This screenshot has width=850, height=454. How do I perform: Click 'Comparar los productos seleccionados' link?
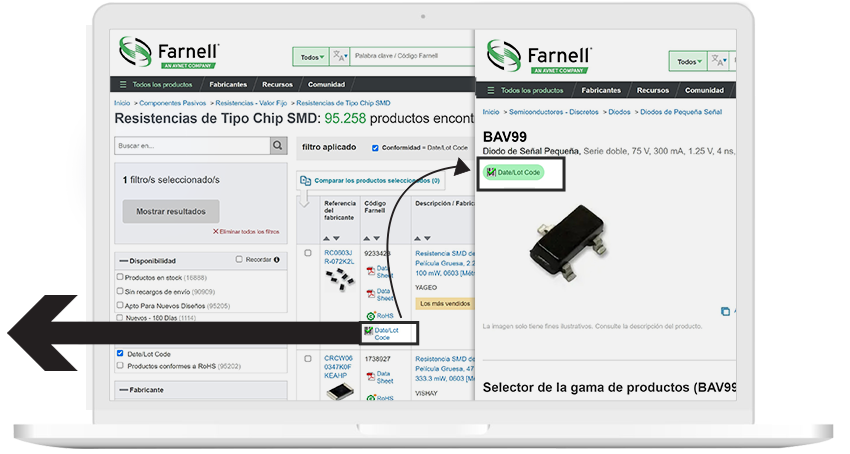pyautogui.click(x=377, y=181)
